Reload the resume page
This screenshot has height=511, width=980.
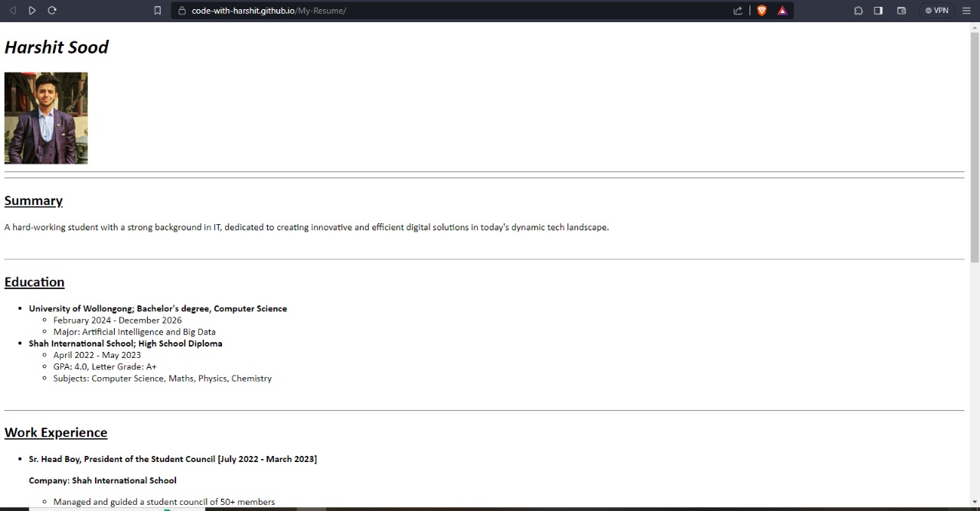pyautogui.click(x=52, y=10)
